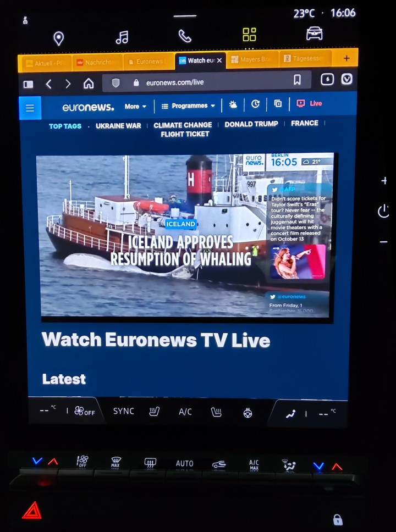Toggle the rear window defrost button

click(x=150, y=462)
